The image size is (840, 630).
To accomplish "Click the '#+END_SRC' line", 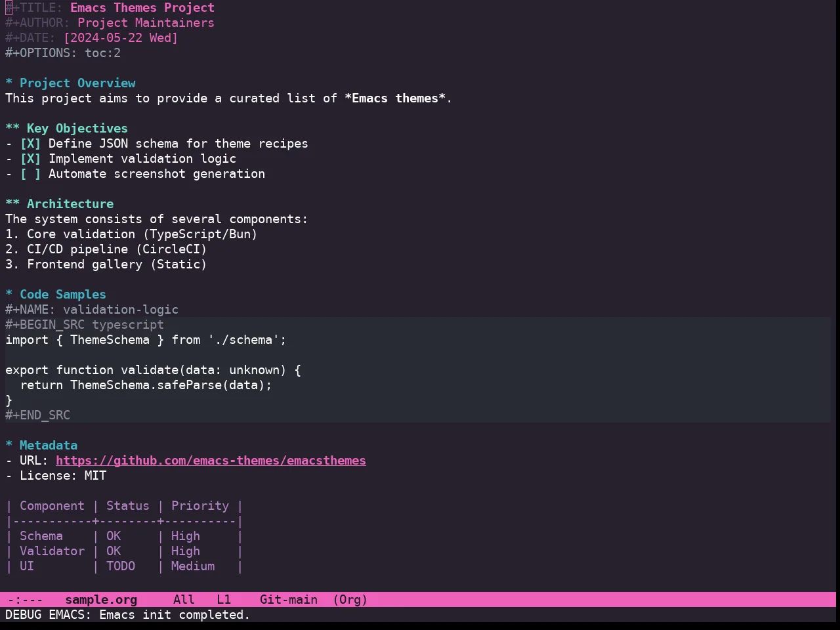I will (37, 415).
